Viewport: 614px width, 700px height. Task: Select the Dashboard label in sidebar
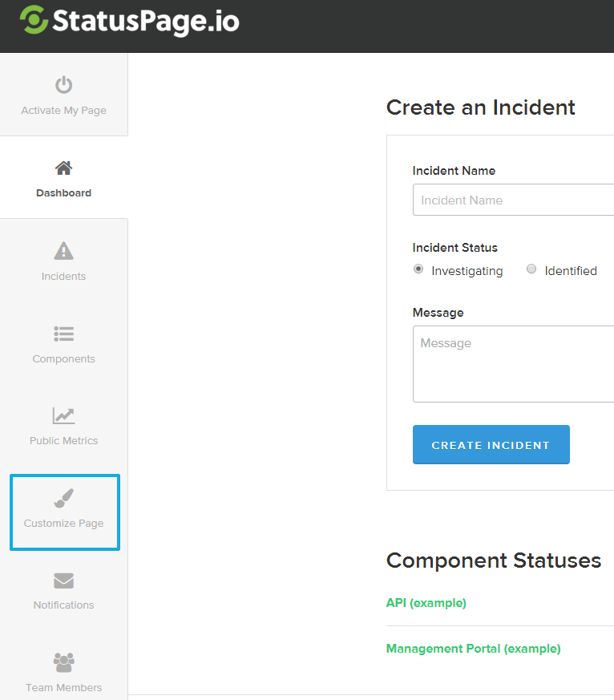pyautogui.click(x=63, y=193)
